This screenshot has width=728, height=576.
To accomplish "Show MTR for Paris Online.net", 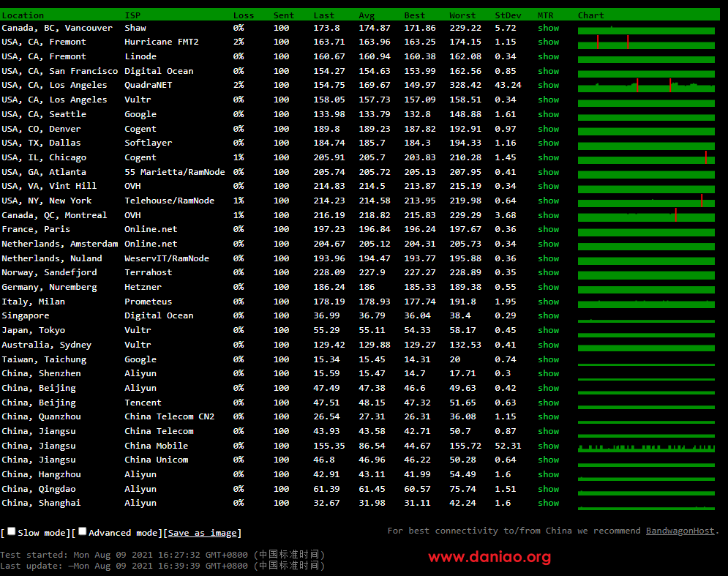I will (x=548, y=229).
